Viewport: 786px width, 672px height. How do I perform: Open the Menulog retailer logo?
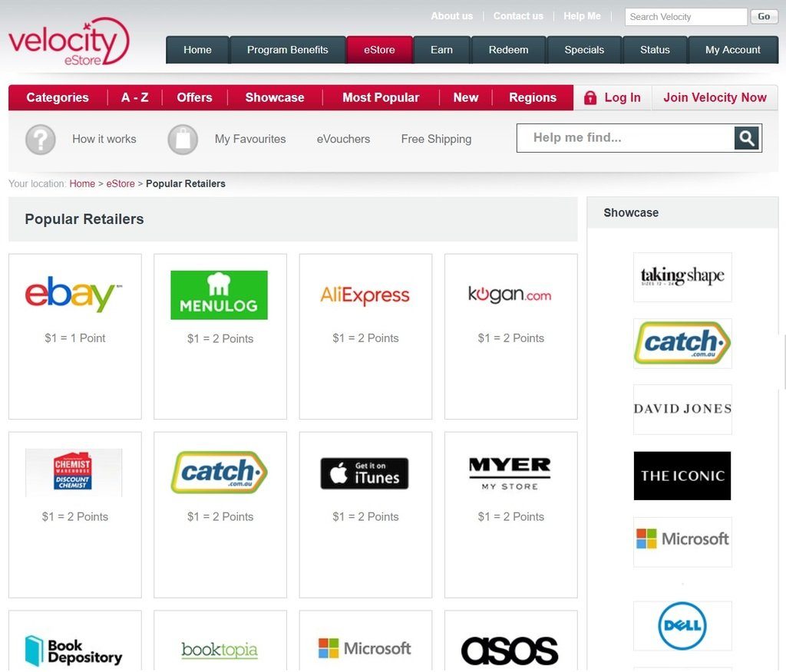pos(219,295)
